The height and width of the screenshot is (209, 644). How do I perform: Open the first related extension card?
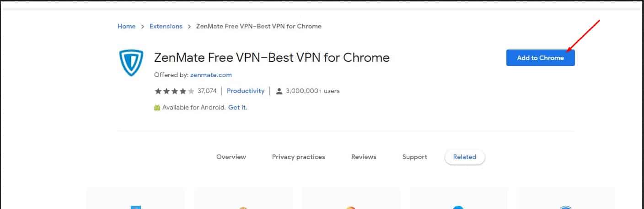[x=135, y=198]
